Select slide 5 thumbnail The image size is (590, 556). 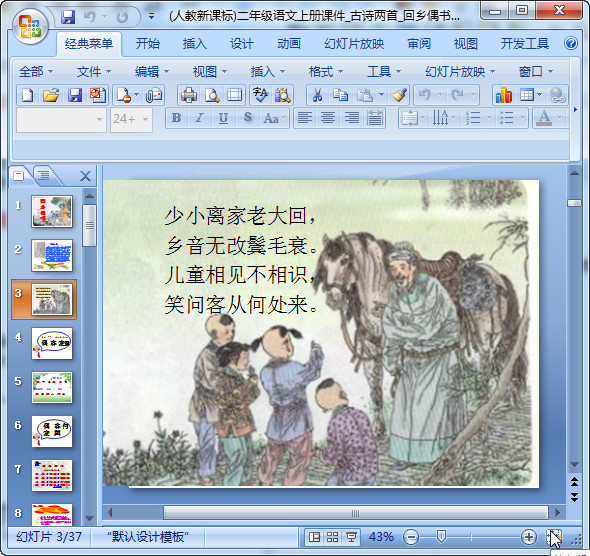(x=52, y=387)
